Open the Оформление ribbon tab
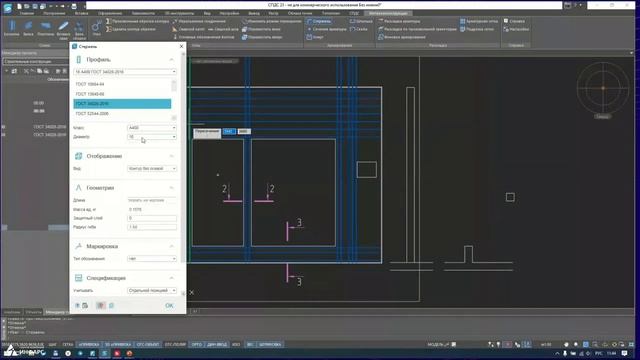 pyautogui.click(x=110, y=13)
